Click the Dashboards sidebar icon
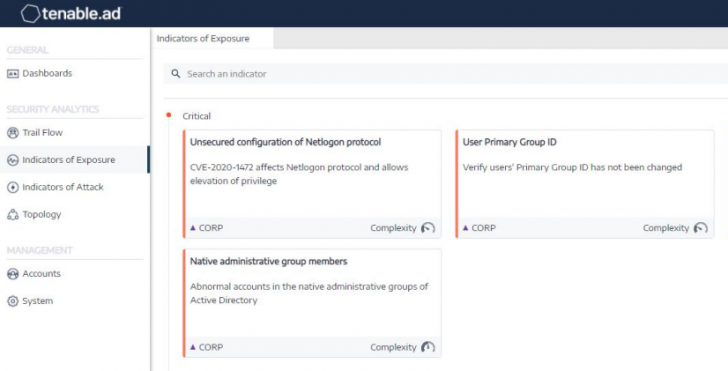This screenshot has height=371, width=728. 13,73
